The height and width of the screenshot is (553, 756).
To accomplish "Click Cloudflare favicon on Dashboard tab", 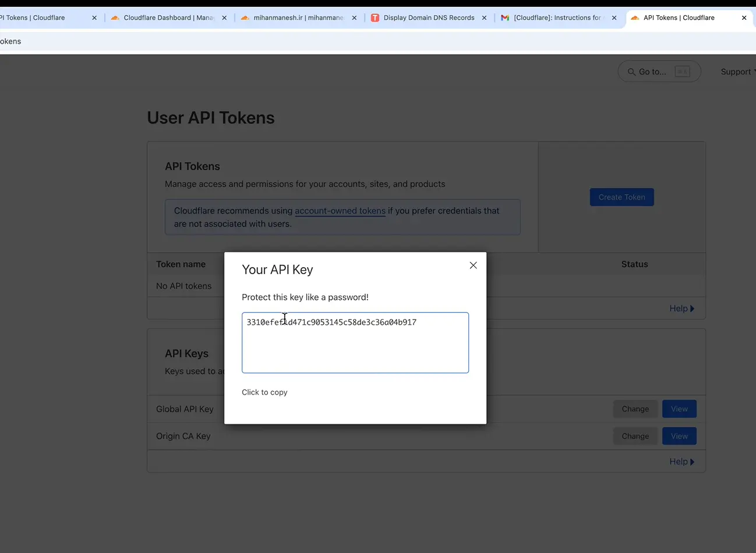I will 115,18.
